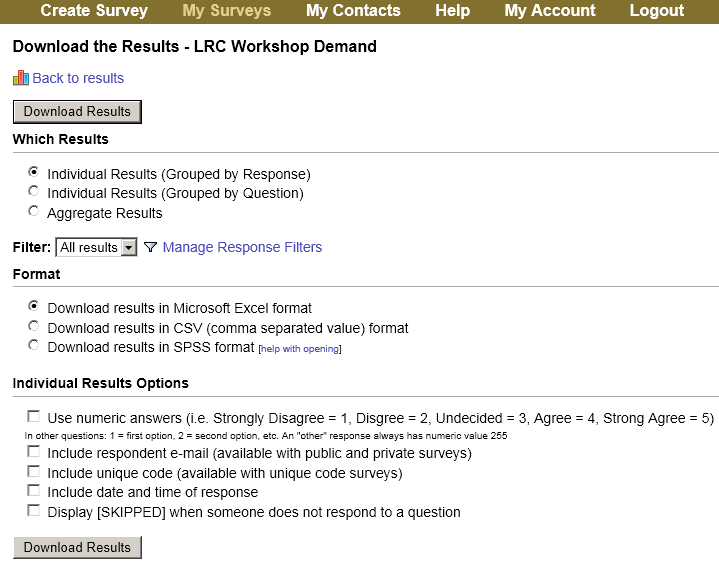The image size is (719, 569).
Task: Choose SPSS download format
Action: [34, 346]
